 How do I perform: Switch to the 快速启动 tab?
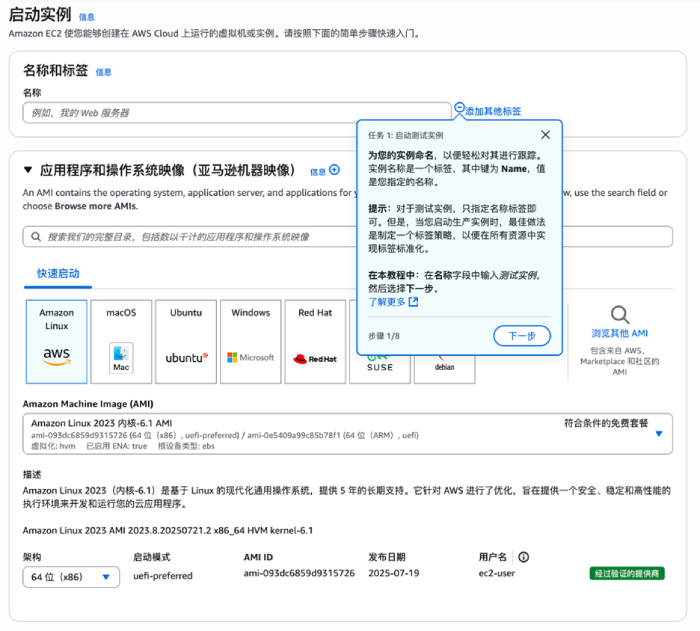58,273
